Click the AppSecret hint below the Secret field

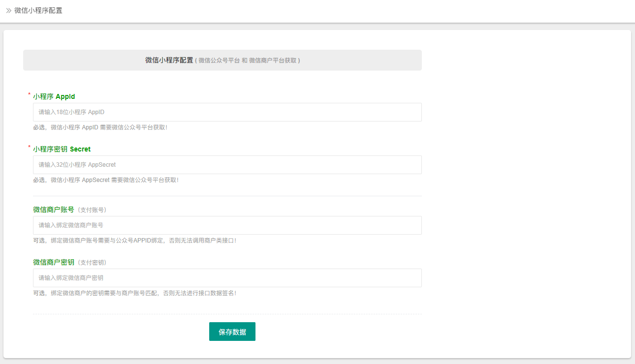(106, 180)
